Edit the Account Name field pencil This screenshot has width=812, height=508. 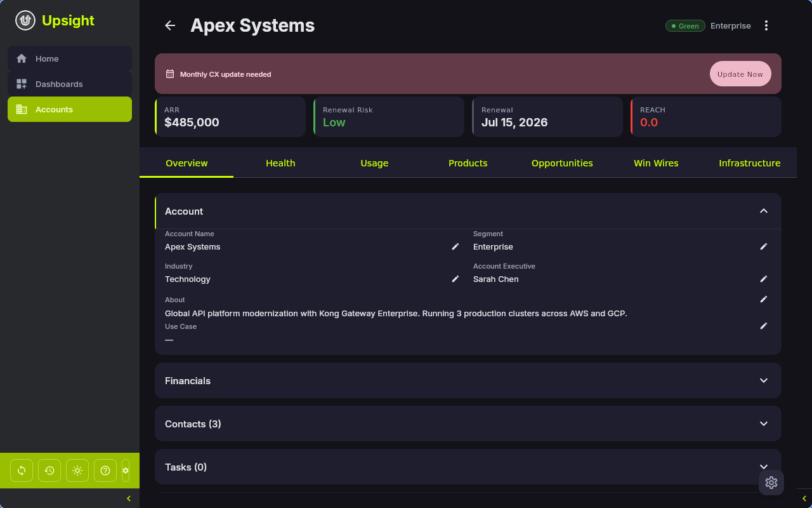(x=455, y=246)
